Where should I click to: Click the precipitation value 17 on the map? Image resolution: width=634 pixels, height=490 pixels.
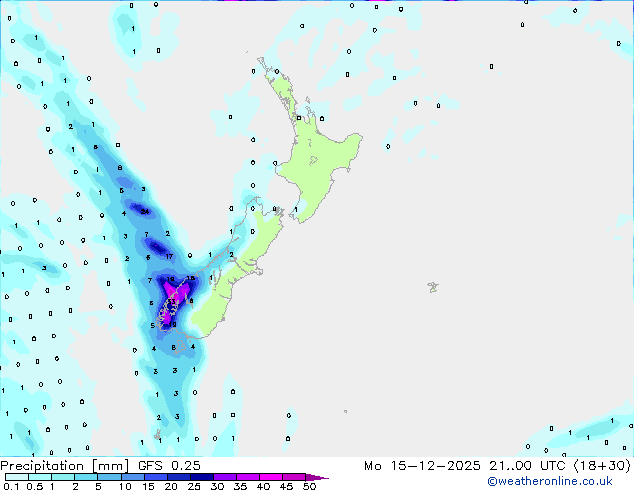click(169, 257)
